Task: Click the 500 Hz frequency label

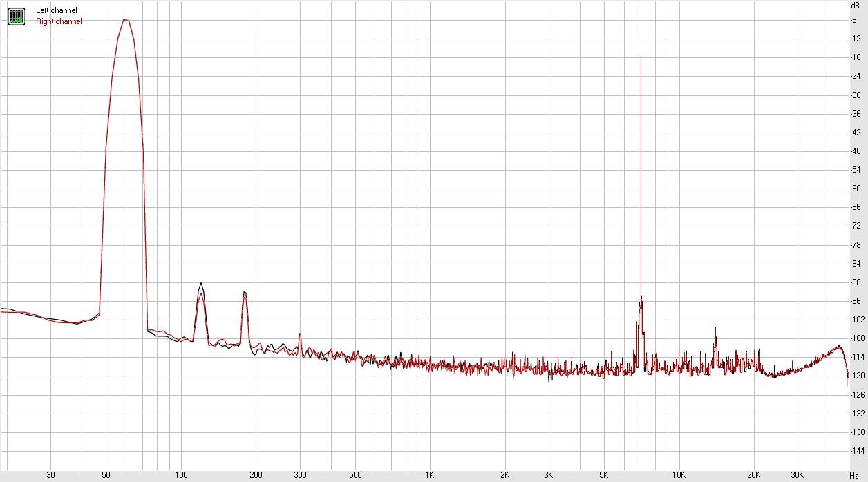Action: tap(355, 475)
